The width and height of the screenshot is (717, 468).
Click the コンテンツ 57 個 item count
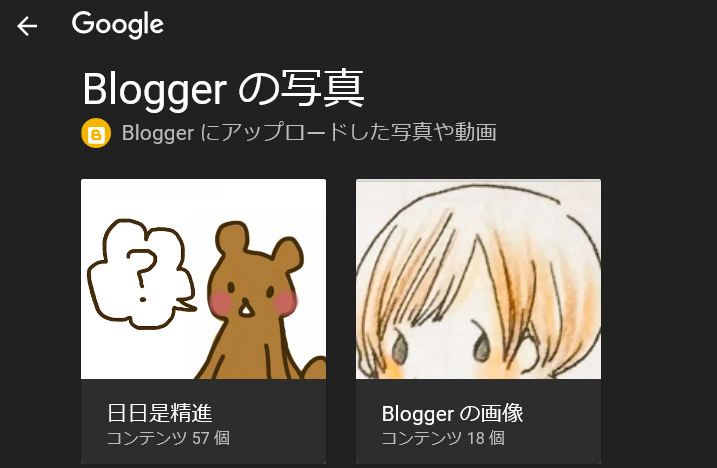(x=168, y=438)
